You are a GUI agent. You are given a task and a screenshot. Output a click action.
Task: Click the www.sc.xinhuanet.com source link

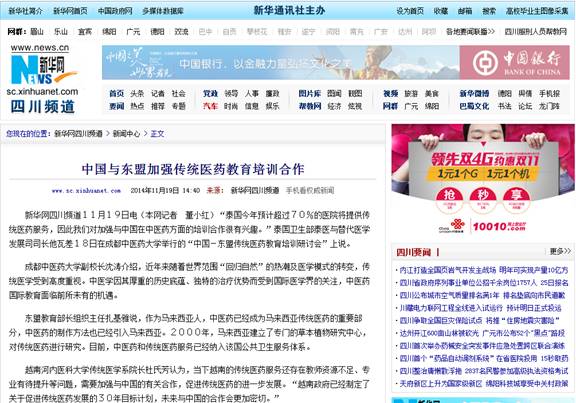coord(86,191)
